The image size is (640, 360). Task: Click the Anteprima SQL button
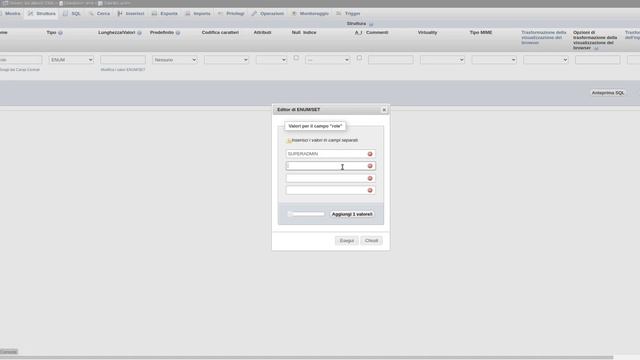point(608,93)
